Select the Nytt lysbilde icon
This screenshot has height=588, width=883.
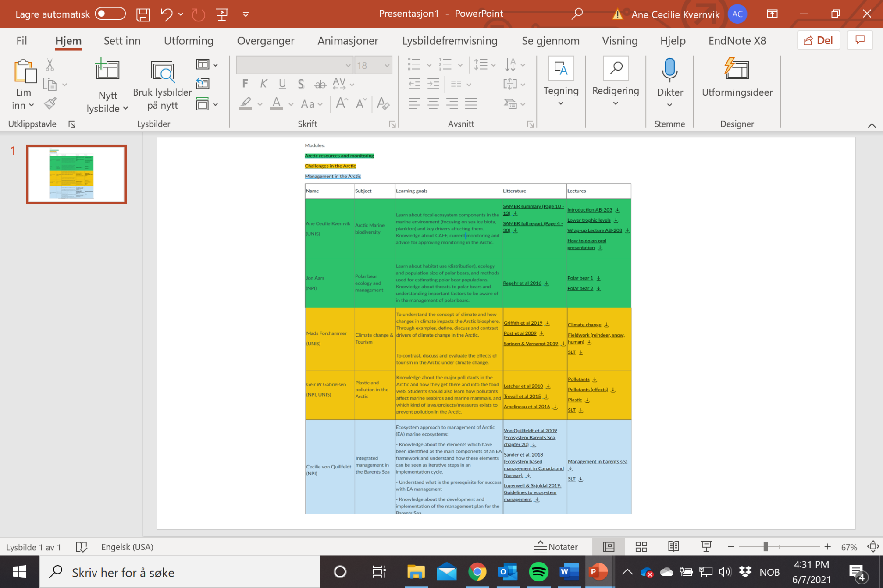pos(107,70)
